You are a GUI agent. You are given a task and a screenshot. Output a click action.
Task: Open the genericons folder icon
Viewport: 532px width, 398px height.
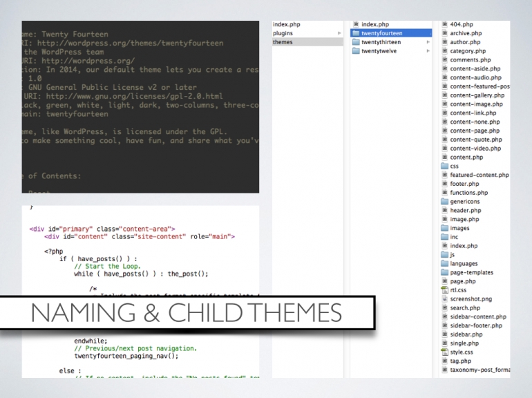[444, 202]
